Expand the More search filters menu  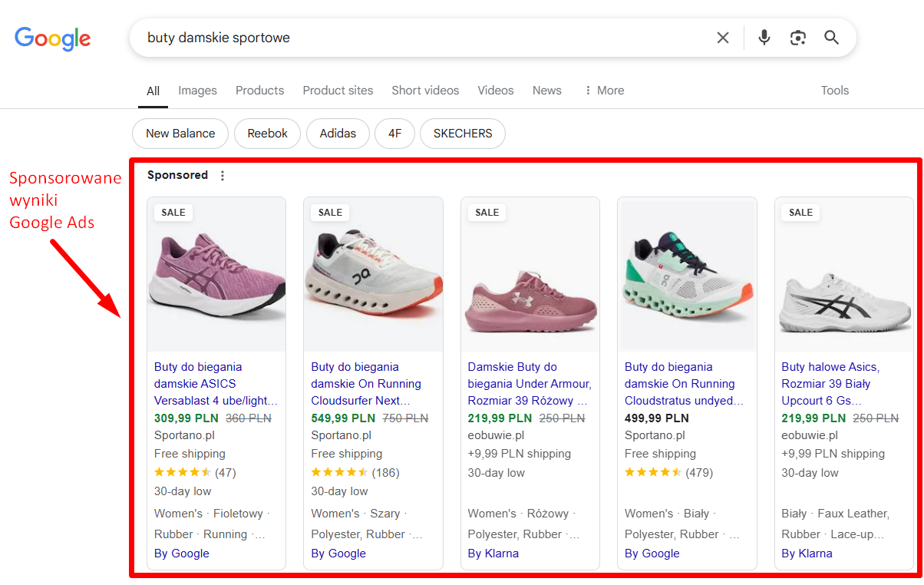(604, 91)
